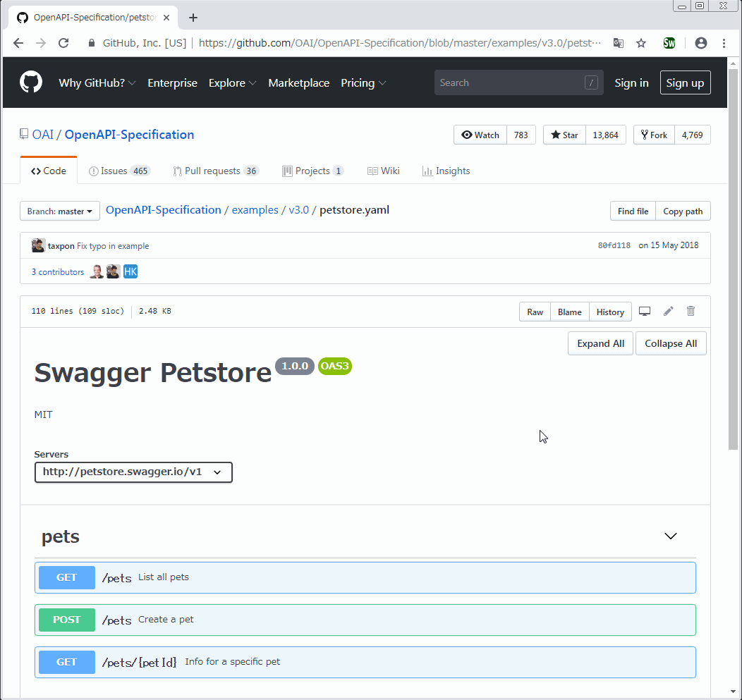Click the browser address bar URL
Viewport: 742px width, 700px height.
point(399,43)
